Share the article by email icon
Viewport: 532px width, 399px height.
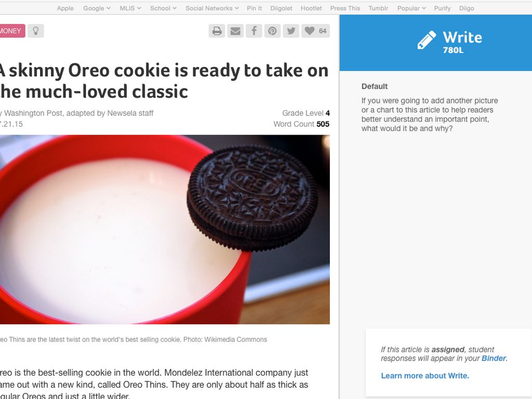pos(235,31)
